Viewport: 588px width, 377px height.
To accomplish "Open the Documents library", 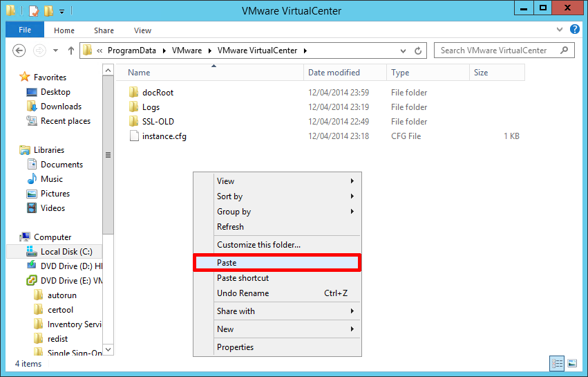I will coord(61,165).
